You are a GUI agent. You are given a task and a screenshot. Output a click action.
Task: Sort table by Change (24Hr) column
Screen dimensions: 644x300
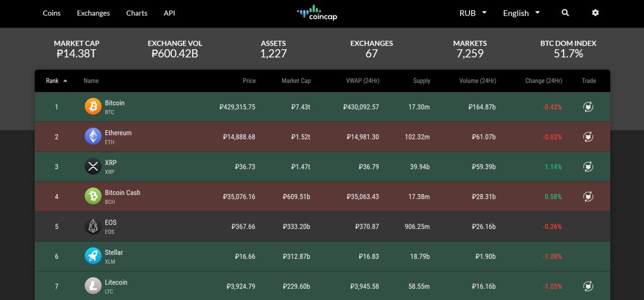pyautogui.click(x=543, y=80)
